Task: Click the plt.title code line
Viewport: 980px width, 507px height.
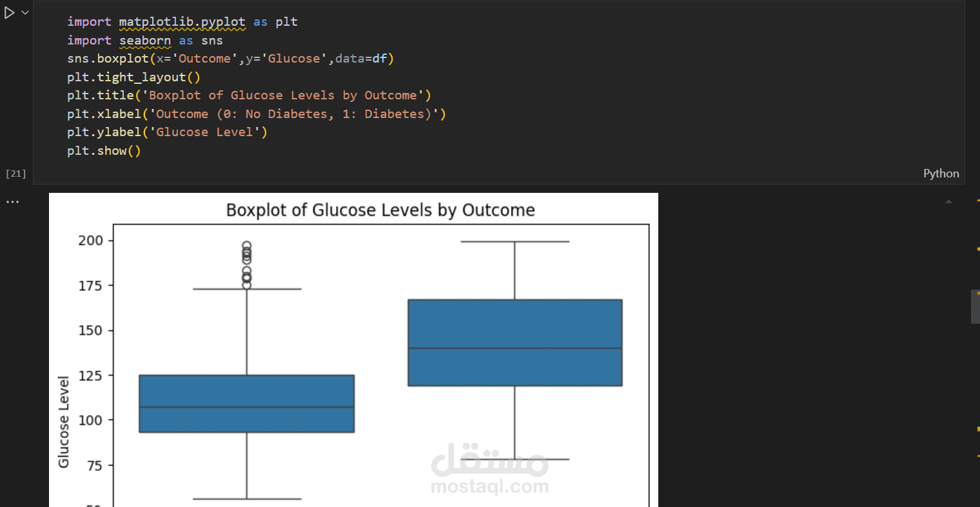Action: 249,95
